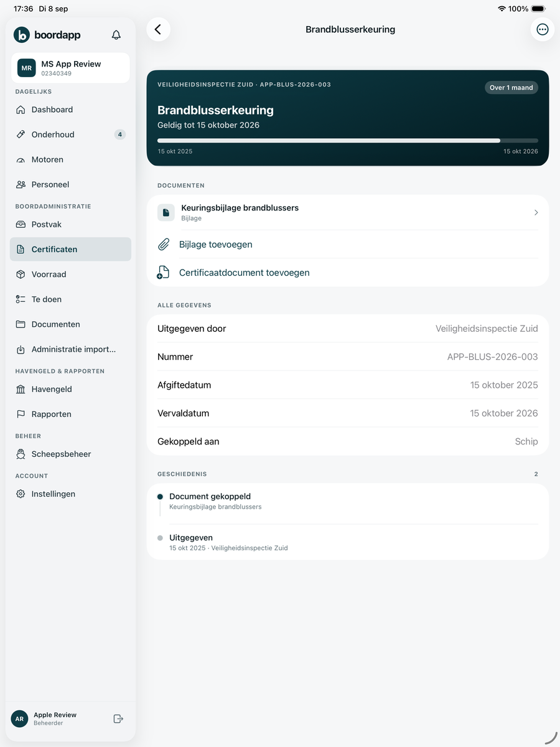Open Instellingen settings
560x747 pixels.
70,494
